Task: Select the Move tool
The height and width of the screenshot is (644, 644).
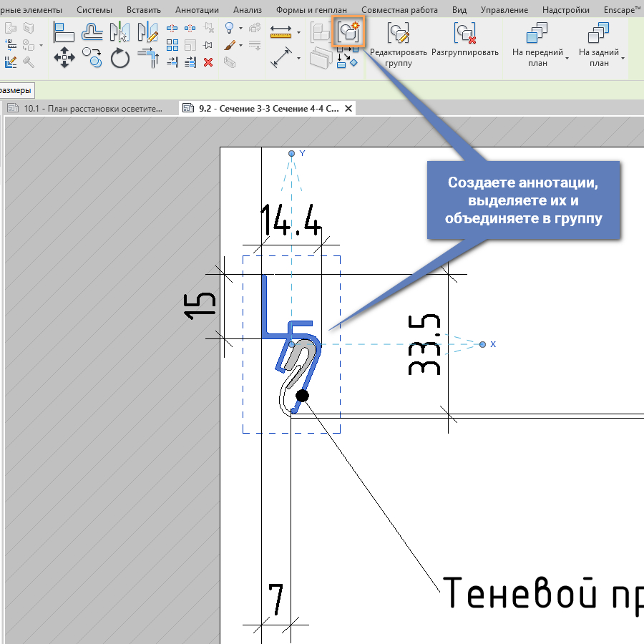Action: [64, 58]
